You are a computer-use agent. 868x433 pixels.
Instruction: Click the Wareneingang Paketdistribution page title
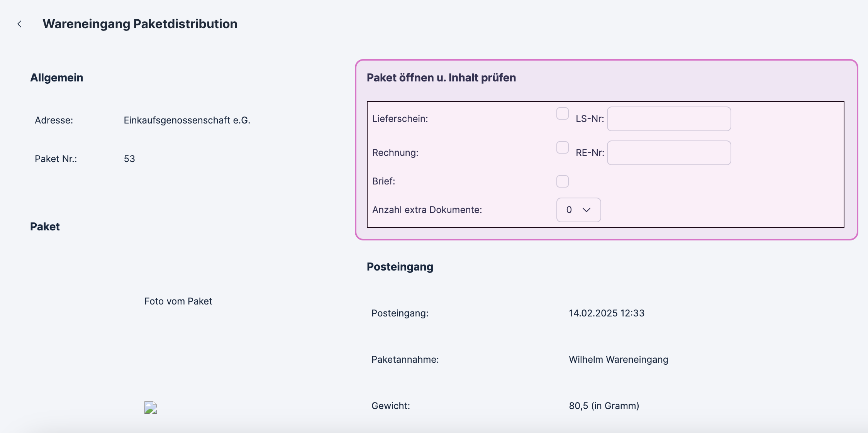140,24
